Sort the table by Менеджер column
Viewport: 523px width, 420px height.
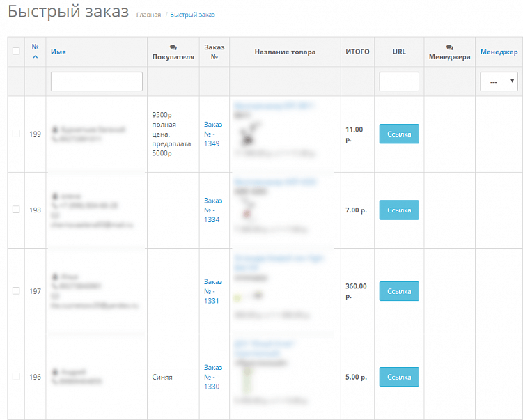[x=499, y=52]
